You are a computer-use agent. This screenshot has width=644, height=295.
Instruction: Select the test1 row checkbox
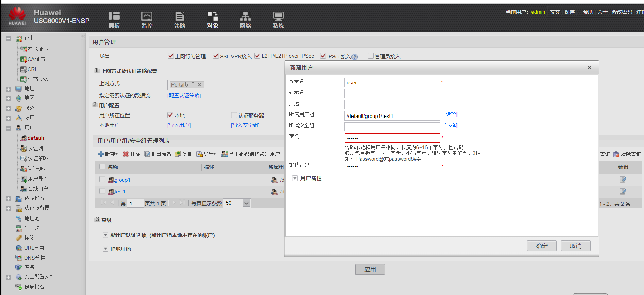[102, 191]
